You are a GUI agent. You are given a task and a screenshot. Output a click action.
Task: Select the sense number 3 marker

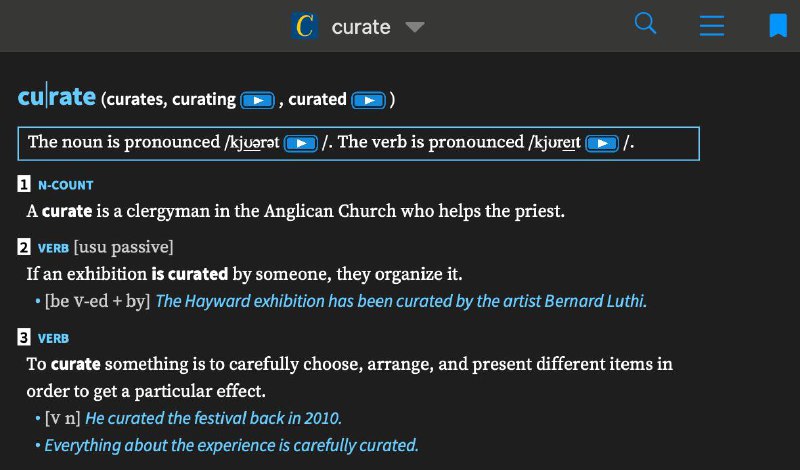(24, 339)
